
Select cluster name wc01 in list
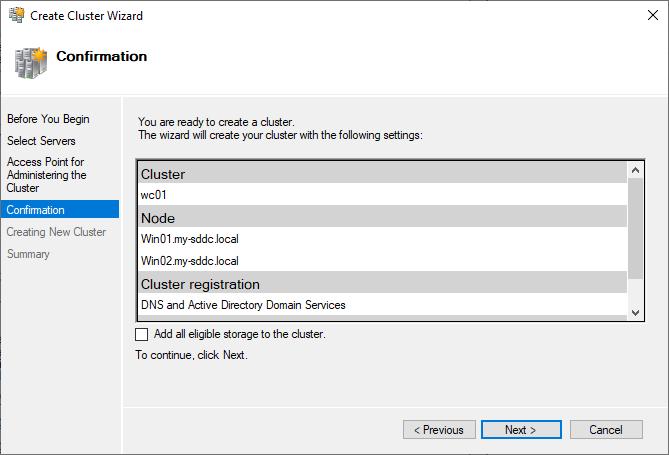[154, 196]
